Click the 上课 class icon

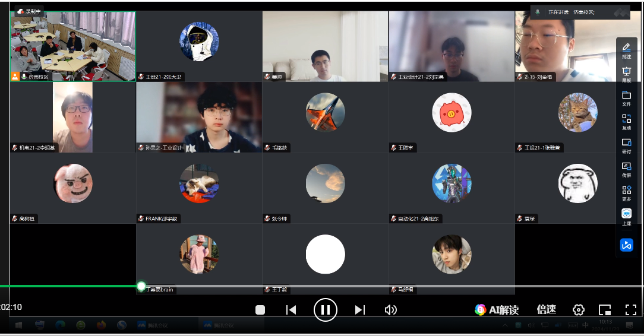[x=626, y=216]
